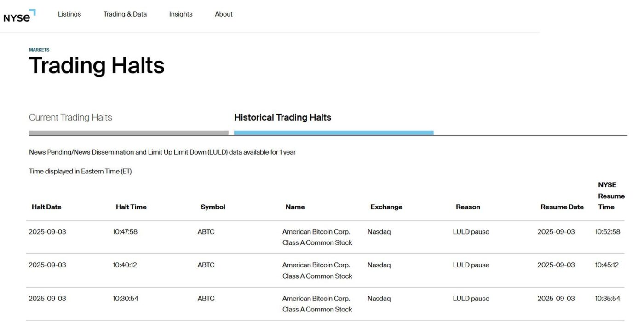Viewport: 644px width, 322px height.
Task: Click resume time 10:45:12
Action: pyautogui.click(x=607, y=265)
